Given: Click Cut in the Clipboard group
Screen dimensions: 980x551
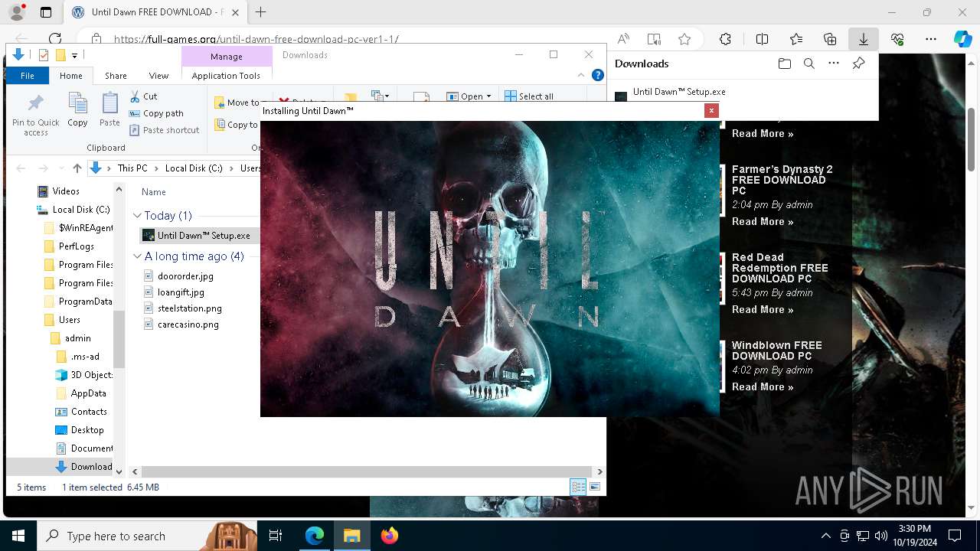Looking at the screenshot, I should tap(143, 96).
